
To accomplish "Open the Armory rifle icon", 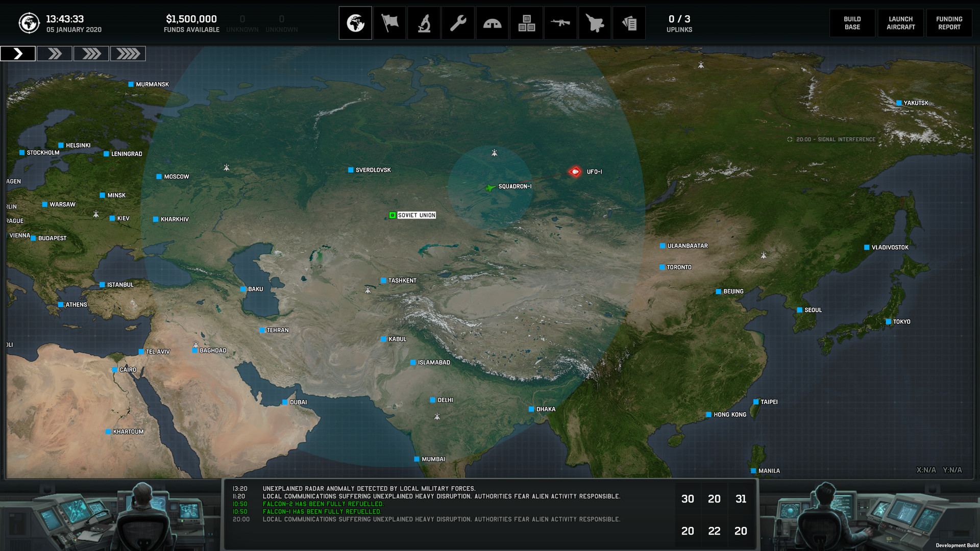I will click(x=560, y=22).
